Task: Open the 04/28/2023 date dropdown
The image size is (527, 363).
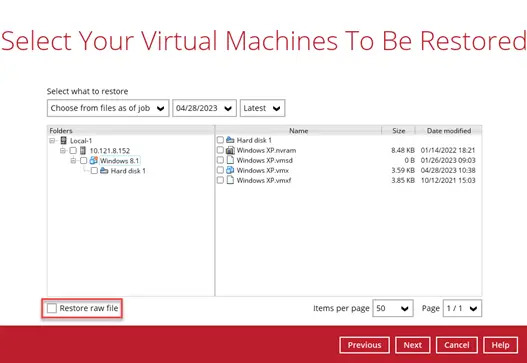Action: [204, 108]
